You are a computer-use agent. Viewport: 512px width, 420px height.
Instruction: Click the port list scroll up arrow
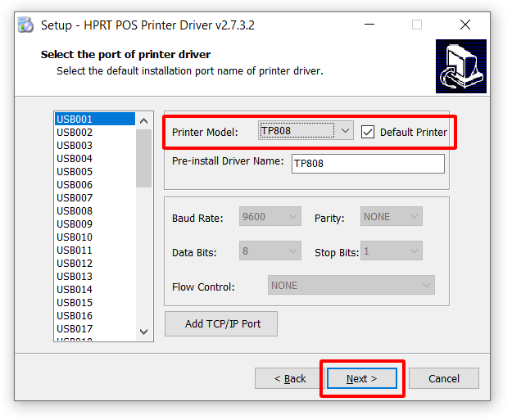[144, 120]
